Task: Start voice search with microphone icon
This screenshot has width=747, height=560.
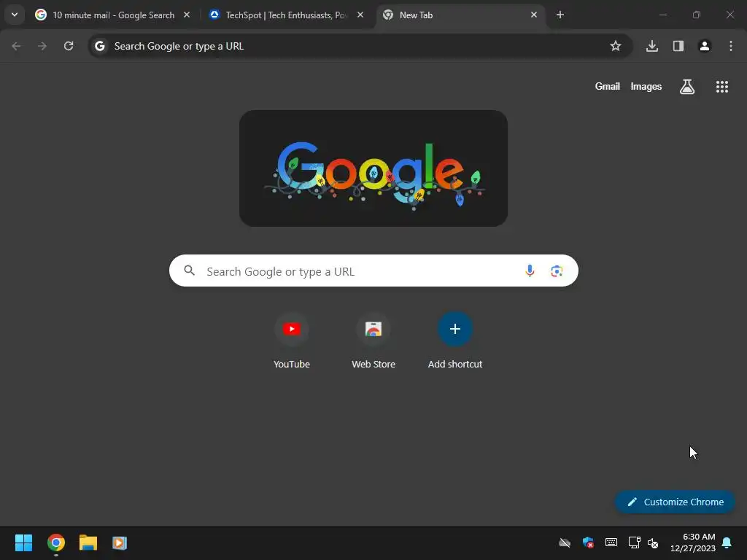Action: tap(530, 271)
